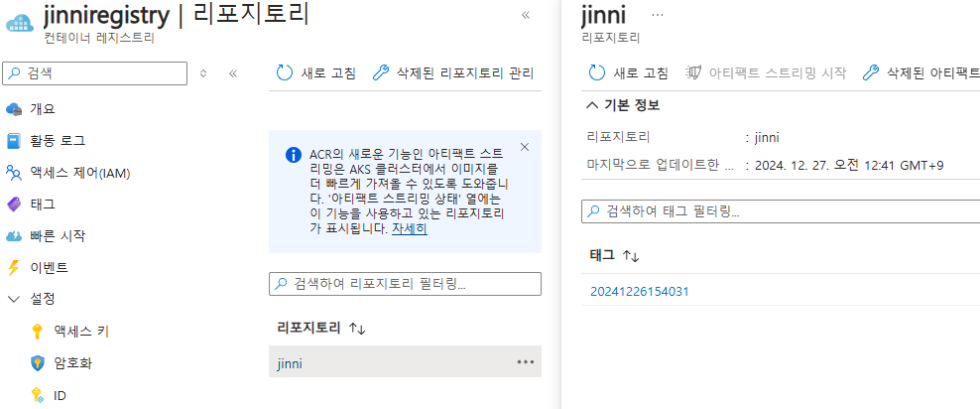Open the 자세히 learn more link
980x409 pixels.
[410, 228]
